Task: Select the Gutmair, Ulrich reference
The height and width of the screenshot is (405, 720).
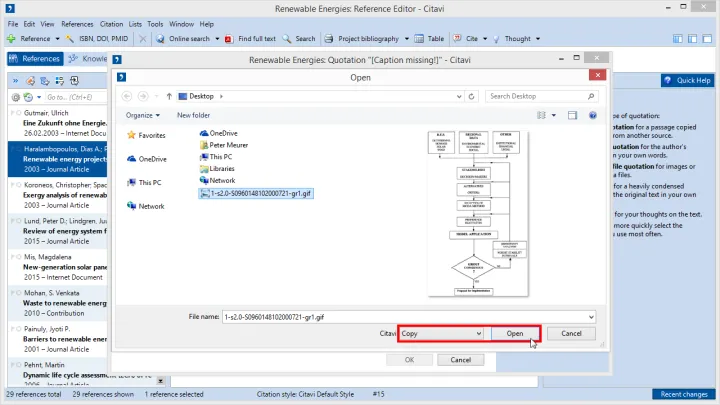Action: 57,123
